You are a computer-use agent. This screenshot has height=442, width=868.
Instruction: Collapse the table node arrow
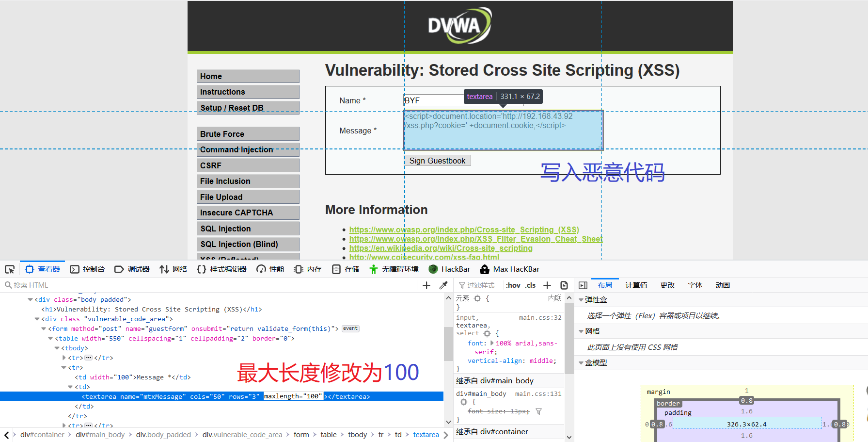pyautogui.click(x=50, y=339)
